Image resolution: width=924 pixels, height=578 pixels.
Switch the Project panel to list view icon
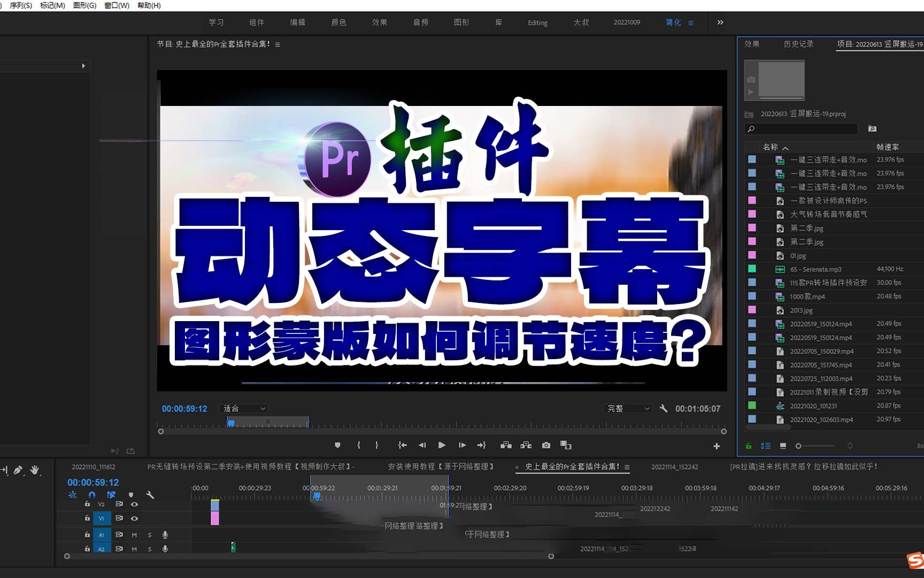tap(766, 446)
